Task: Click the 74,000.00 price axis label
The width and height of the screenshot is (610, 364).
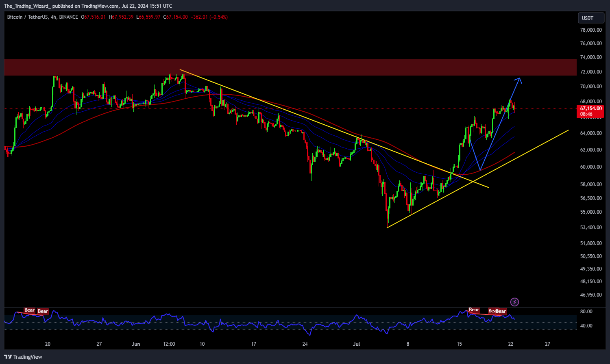Action: [591, 57]
